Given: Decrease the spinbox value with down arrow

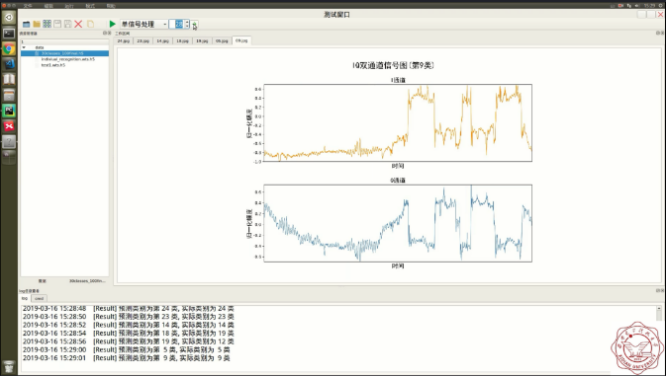Looking at the screenshot, I should coord(187,26).
